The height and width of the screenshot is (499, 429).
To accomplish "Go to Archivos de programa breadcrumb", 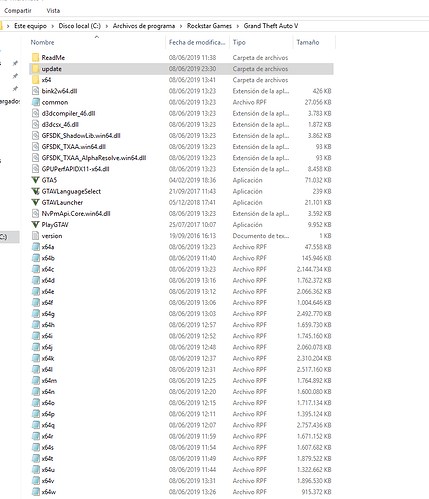I will tap(144, 26).
